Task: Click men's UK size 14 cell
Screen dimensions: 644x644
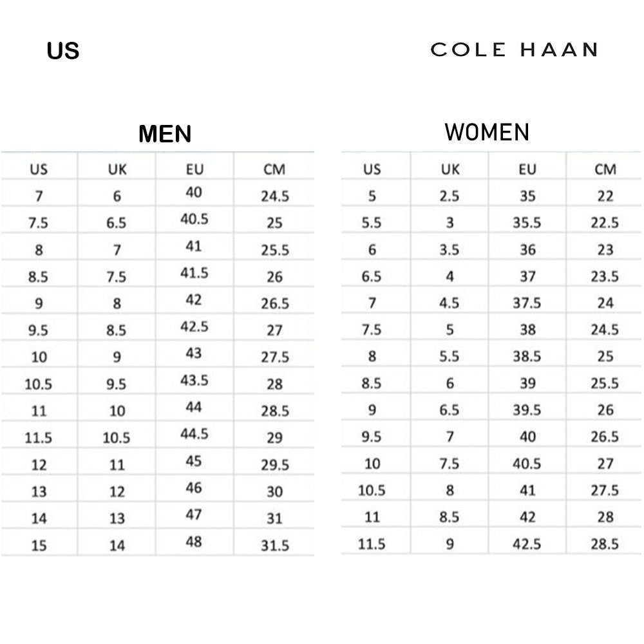Action: pyautogui.click(x=117, y=545)
